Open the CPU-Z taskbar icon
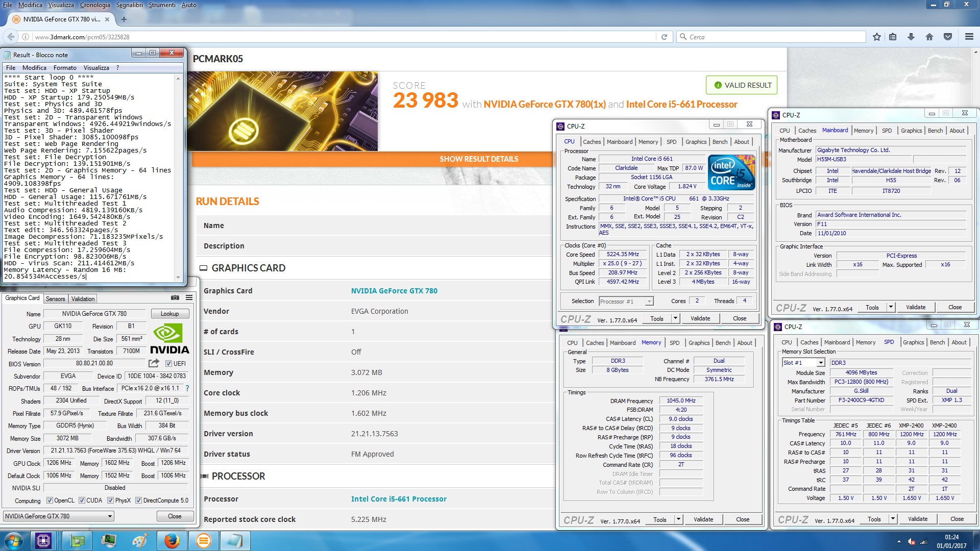 43,541
